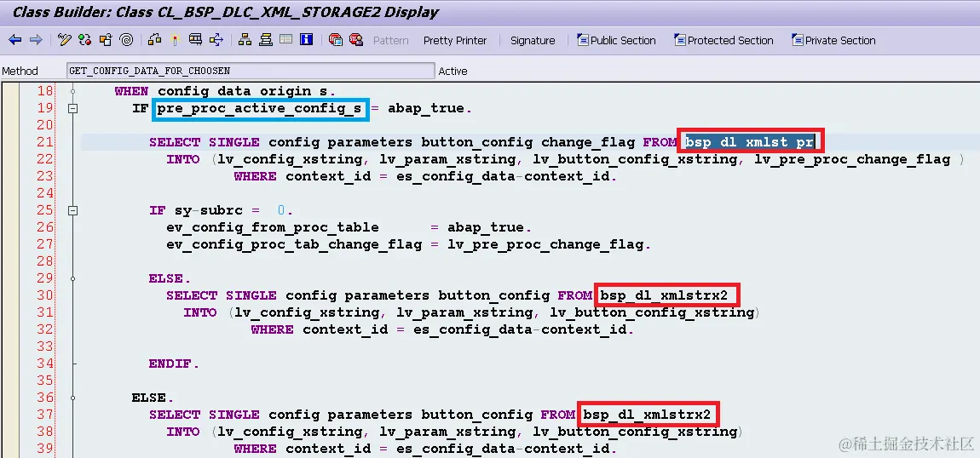Click 'SELECT SINGLE' keyword on line 21
This screenshot has height=458, width=980.
click(x=205, y=142)
